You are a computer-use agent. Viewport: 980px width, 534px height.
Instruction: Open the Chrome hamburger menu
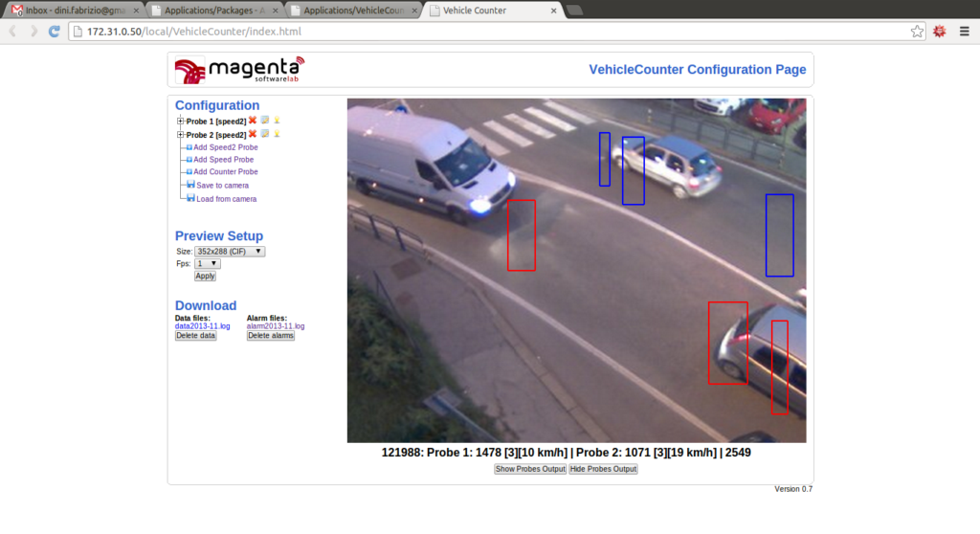pos(965,32)
